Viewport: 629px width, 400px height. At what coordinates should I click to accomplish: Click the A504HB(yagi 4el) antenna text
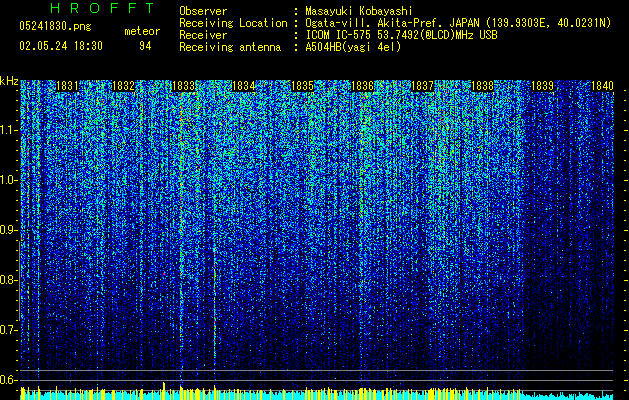[353, 47]
